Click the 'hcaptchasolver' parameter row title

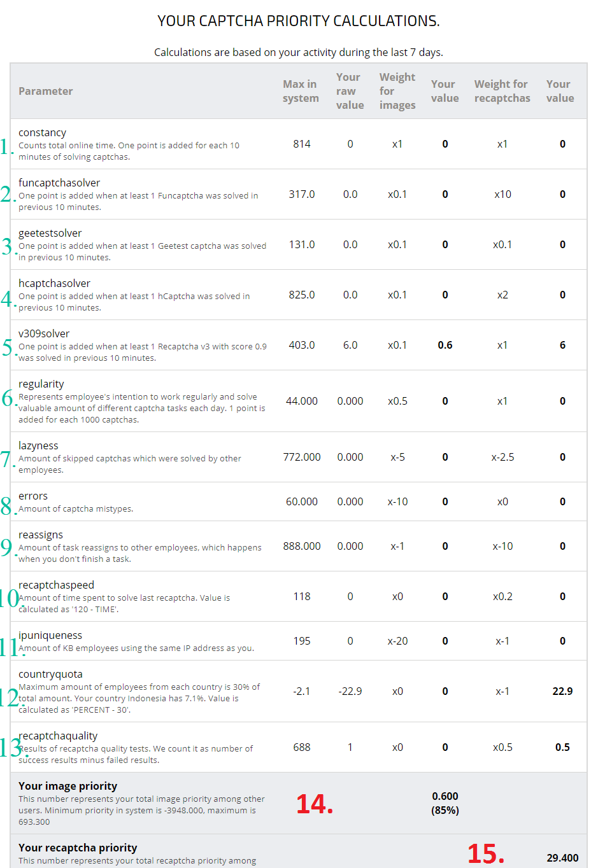point(54,283)
